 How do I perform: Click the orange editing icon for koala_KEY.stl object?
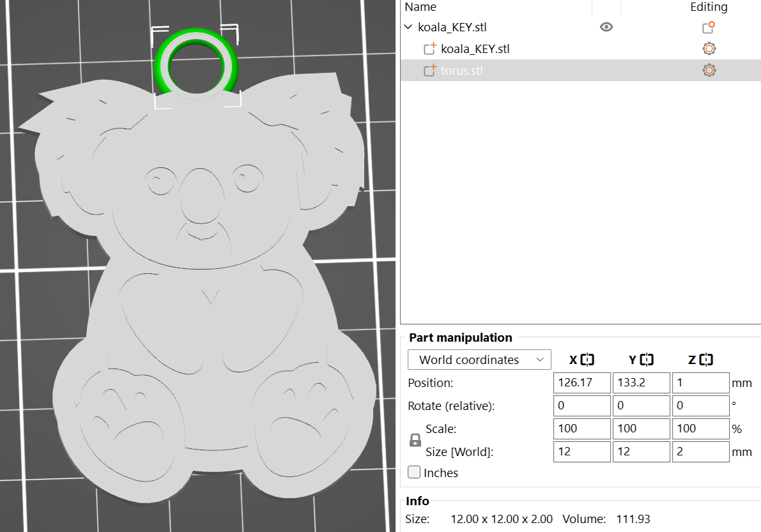coord(708,27)
